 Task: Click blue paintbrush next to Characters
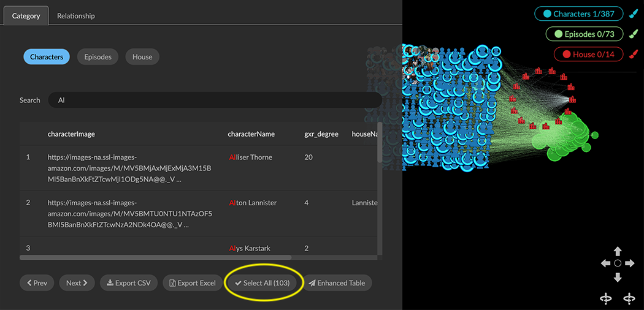pyautogui.click(x=633, y=14)
